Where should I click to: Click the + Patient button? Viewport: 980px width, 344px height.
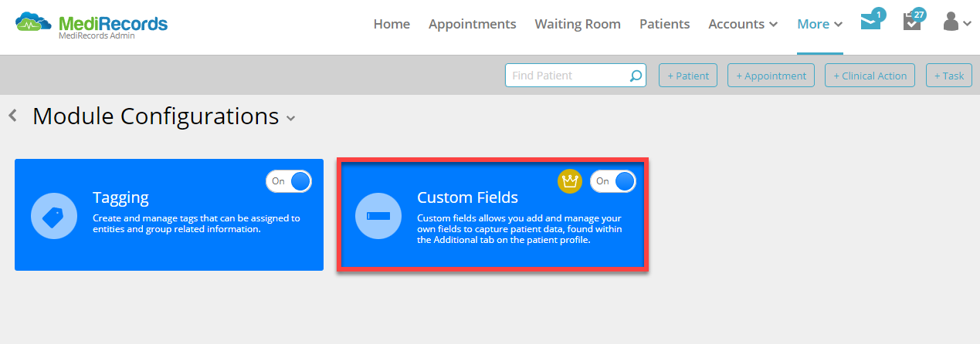[x=688, y=76]
